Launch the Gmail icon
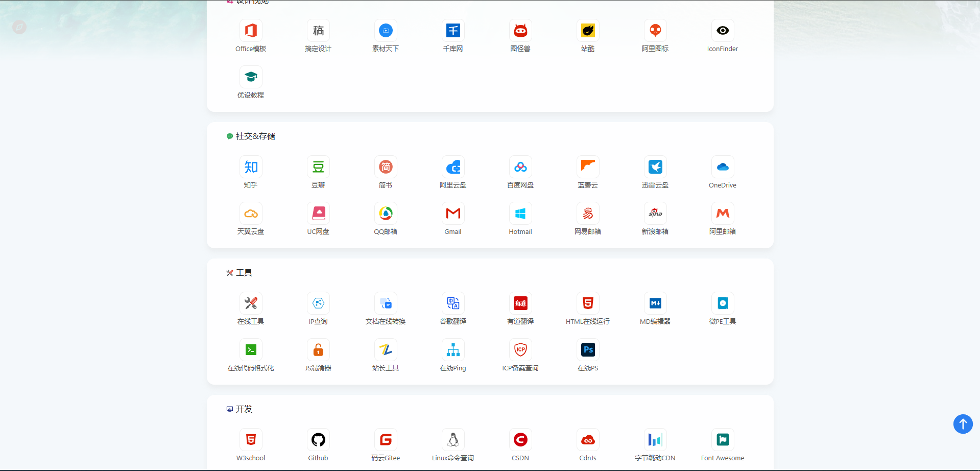The image size is (980, 471). [x=453, y=214]
